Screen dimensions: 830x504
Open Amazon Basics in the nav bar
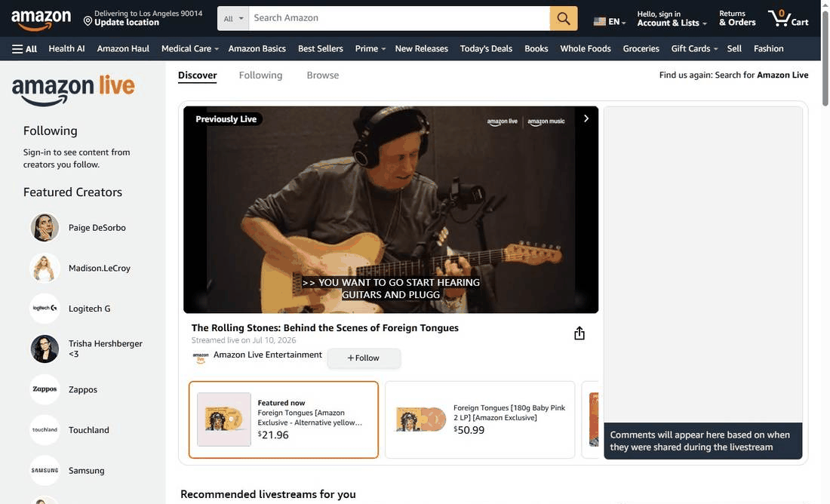[x=257, y=49]
